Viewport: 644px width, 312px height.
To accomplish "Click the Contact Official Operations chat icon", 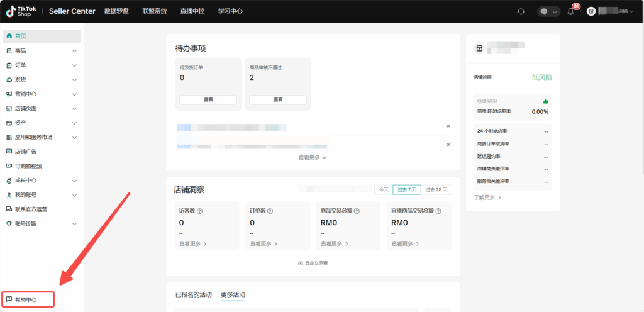I will [9, 209].
